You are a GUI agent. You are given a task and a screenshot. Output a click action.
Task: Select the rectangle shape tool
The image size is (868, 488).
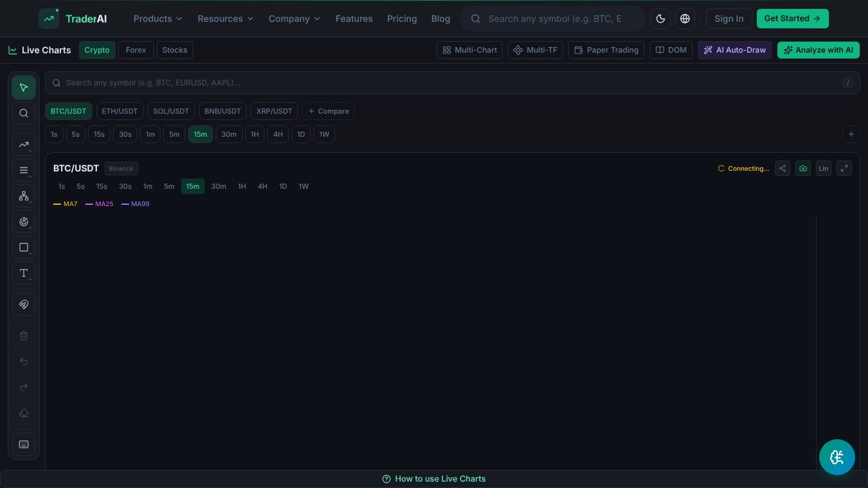point(24,247)
